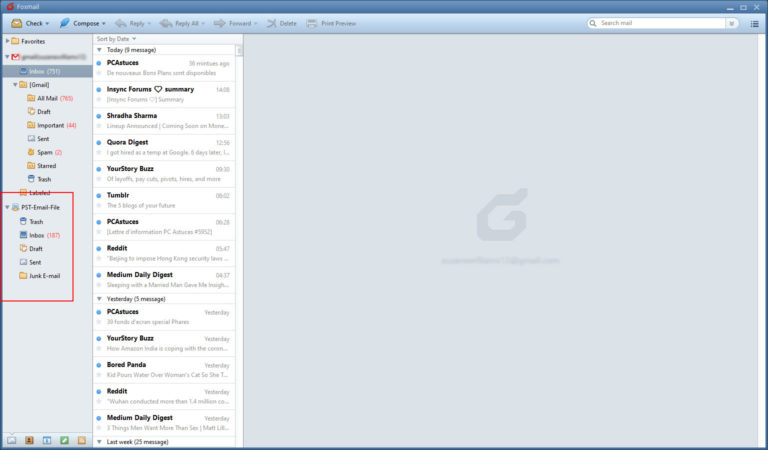Collapse the [Gmail] folder node

click(15, 85)
